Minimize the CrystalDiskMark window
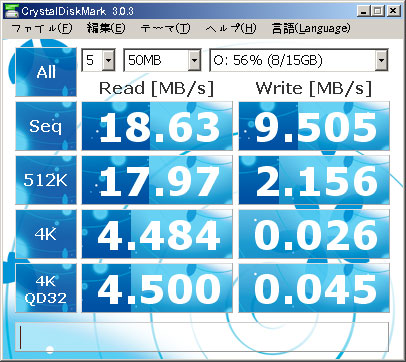 [x=364, y=11]
